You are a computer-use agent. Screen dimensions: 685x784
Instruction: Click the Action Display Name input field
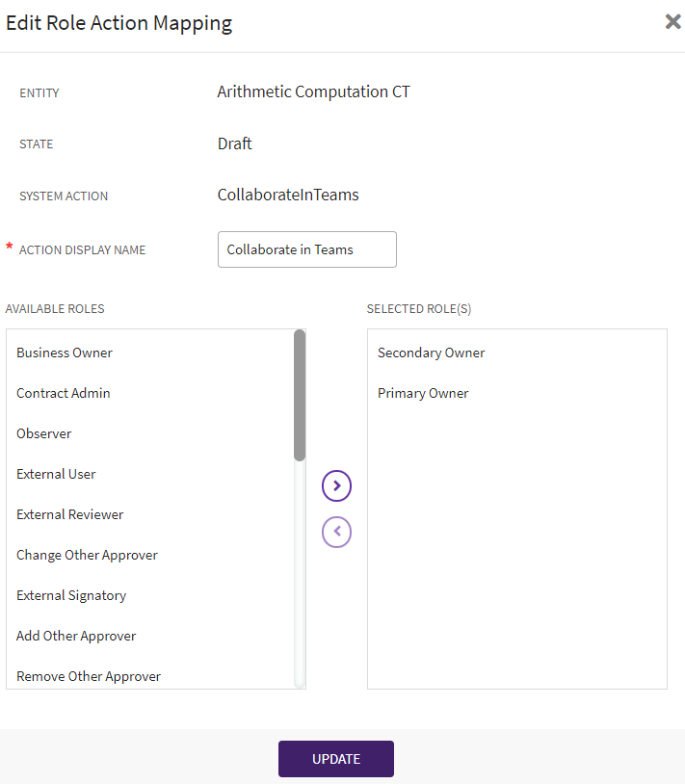306,249
